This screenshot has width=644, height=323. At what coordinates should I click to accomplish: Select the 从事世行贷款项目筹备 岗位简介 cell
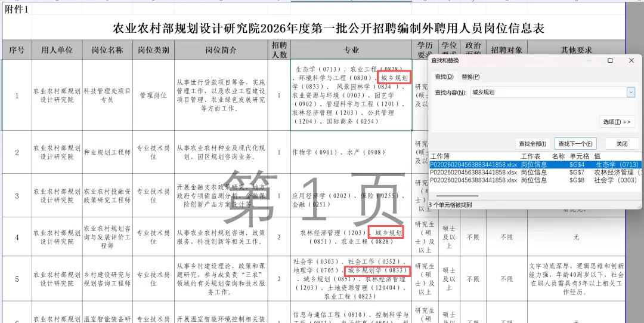coord(221,95)
